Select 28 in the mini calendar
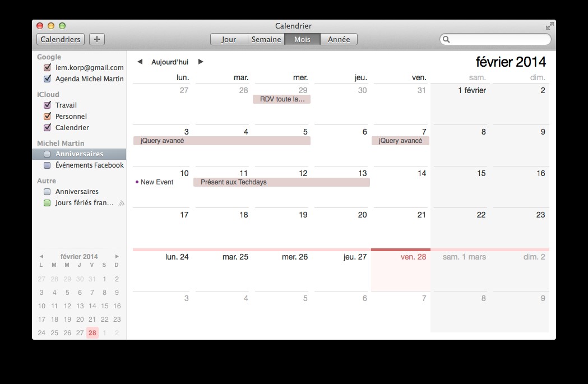 pyautogui.click(x=92, y=333)
